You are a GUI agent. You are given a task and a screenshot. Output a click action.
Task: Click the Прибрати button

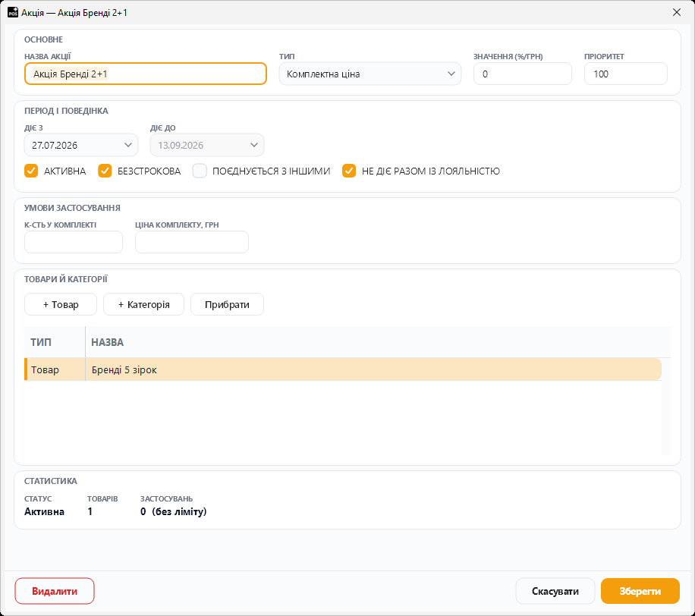coord(227,304)
